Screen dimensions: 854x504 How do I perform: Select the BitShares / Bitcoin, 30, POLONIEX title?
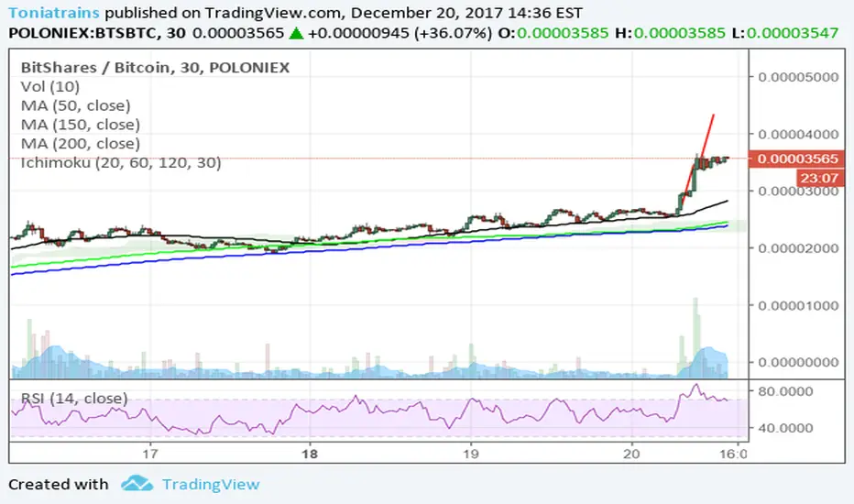[x=155, y=68]
